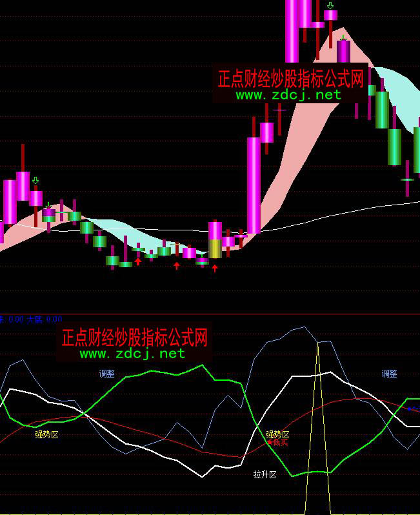Screen dimensions: 420x515
Task: Select the tall magenta breakout candle
Action: point(254,185)
